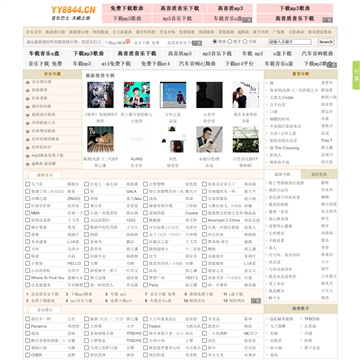The image size is (360, 360).
Task: Open The Crossing in the top albums list
Action: 284,148
